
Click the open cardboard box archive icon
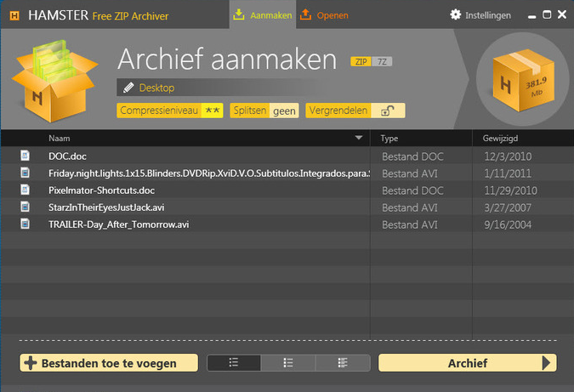[51, 78]
